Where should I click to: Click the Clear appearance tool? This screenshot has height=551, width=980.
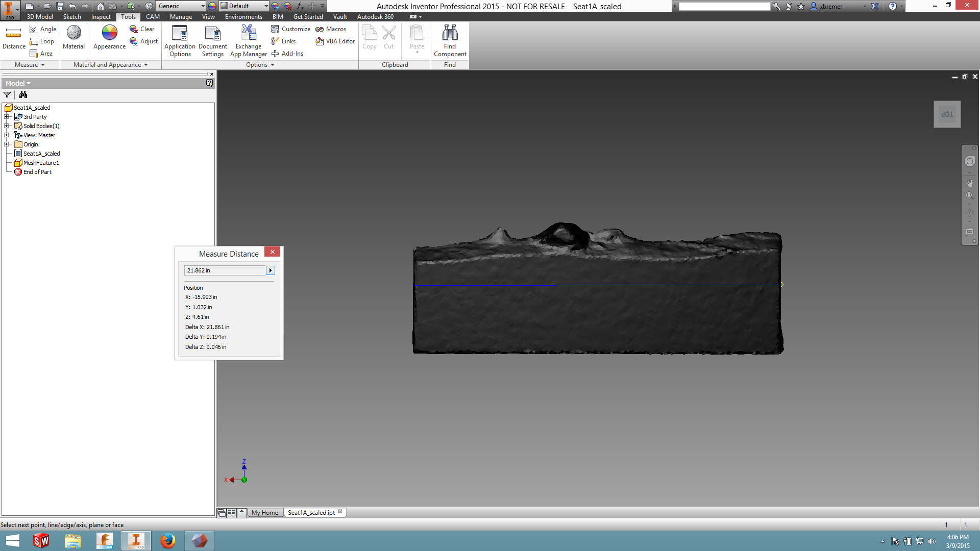tap(142, 29)
